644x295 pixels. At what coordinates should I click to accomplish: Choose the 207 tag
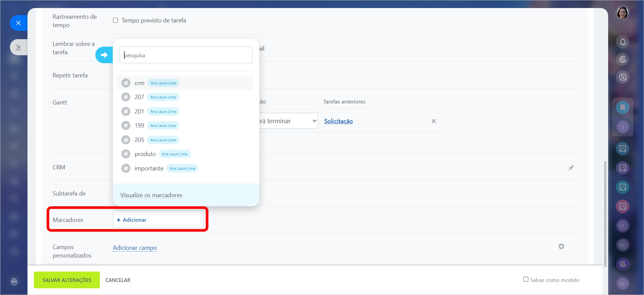coord(185,97)
